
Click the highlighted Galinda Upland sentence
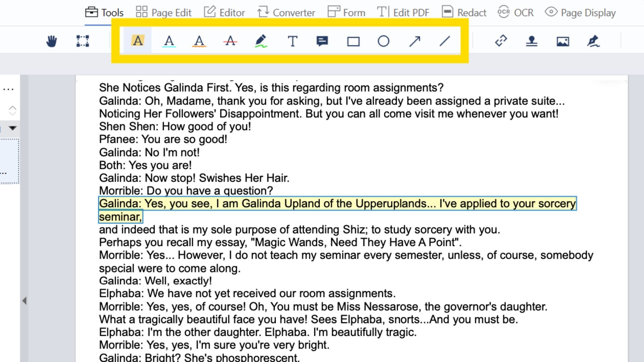click(337, 204)
